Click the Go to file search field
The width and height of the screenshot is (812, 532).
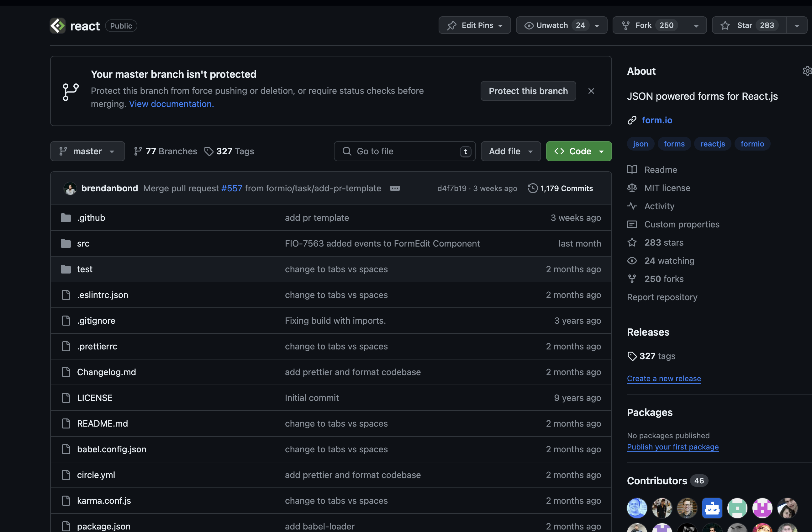pos(404,151)
